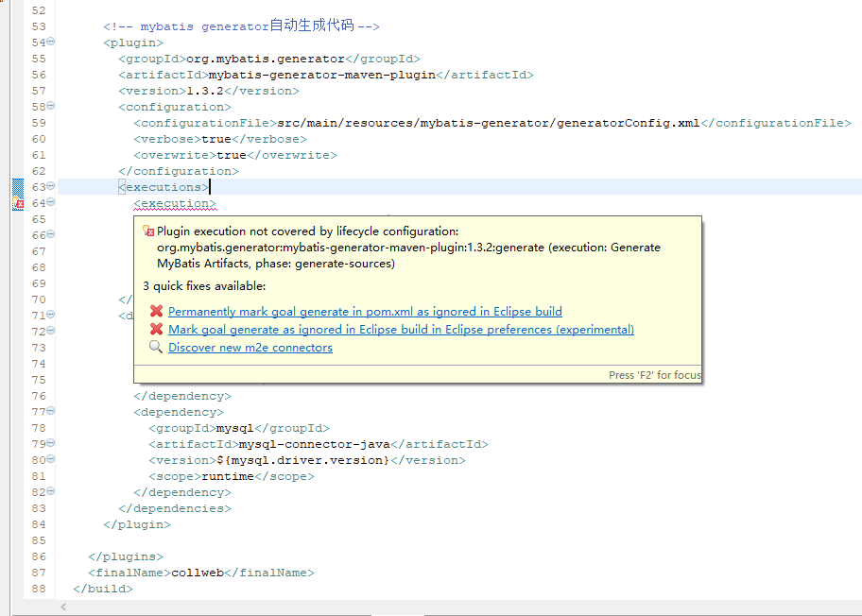Toggle the fold marker at line 82
862x616 pixels.
click(x=51, y=491)
